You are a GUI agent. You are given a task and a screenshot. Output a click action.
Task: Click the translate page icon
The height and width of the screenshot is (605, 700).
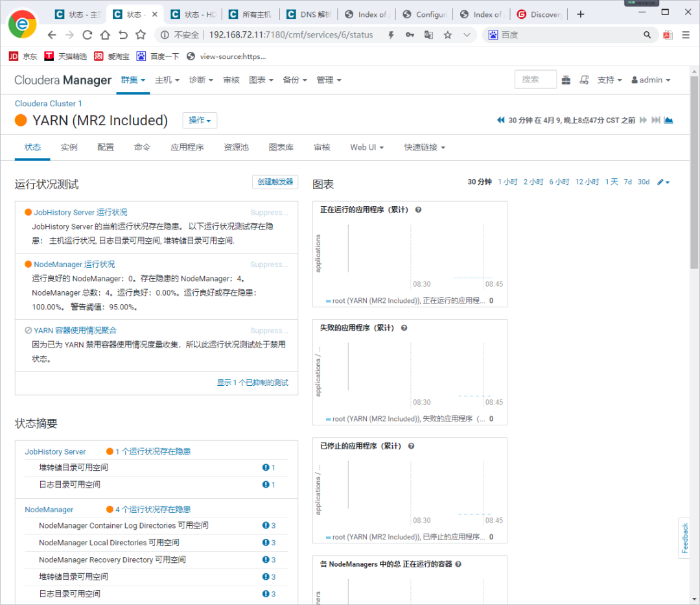(x=428, y=35)
